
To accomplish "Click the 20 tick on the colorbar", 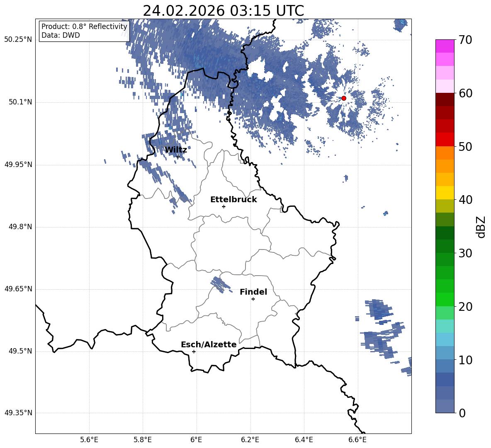I will [465, 307].
